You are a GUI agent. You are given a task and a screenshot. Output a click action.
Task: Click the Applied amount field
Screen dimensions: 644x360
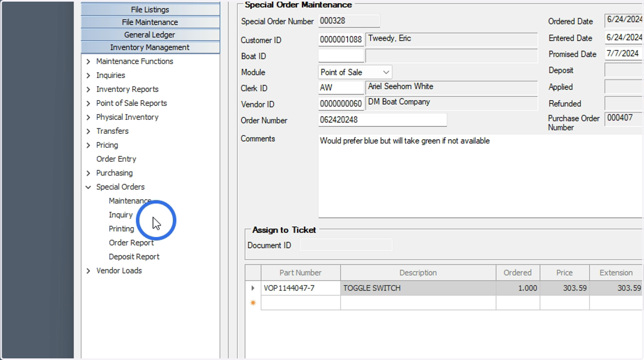(624, 87)
